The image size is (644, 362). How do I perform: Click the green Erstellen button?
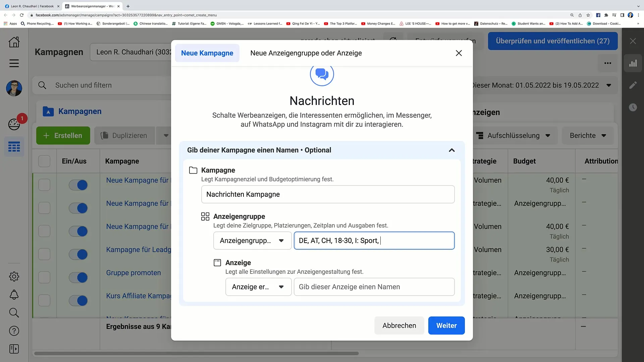click(63, 135)
